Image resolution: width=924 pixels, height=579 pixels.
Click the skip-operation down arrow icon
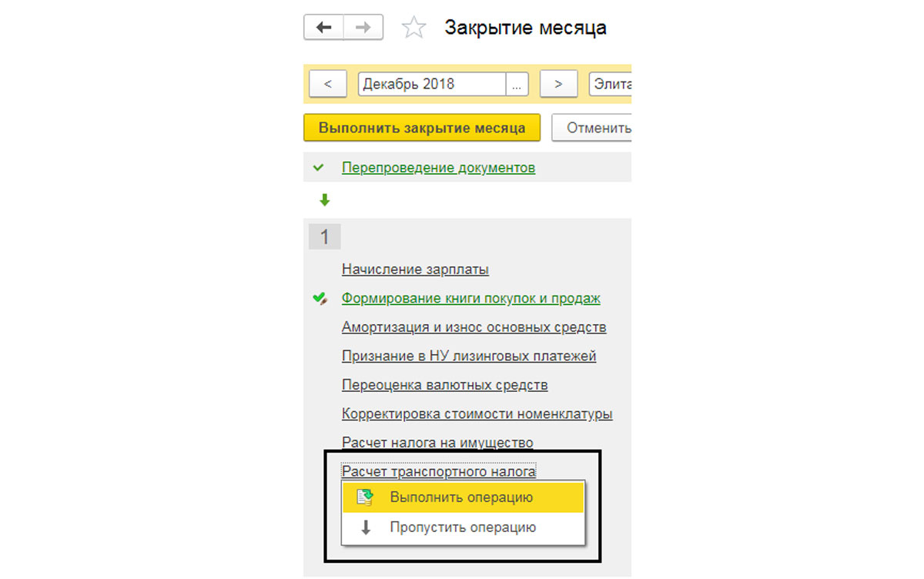point(366,527)
